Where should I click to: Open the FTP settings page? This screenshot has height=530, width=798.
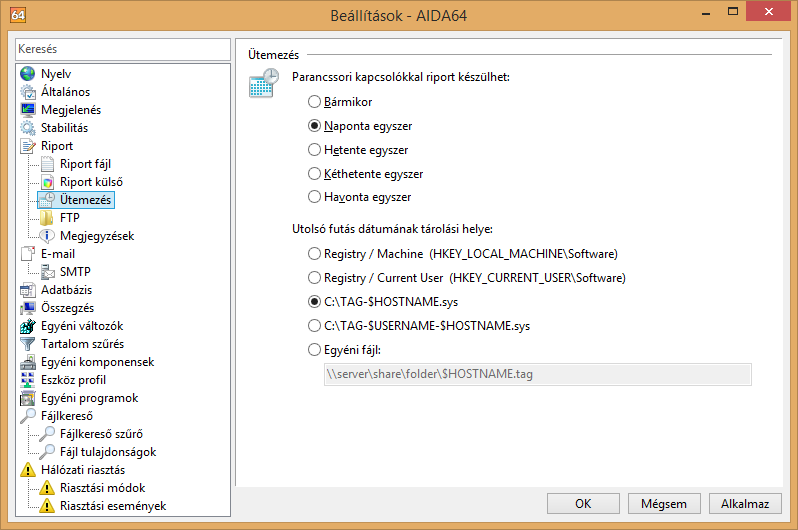coord(70,218)
